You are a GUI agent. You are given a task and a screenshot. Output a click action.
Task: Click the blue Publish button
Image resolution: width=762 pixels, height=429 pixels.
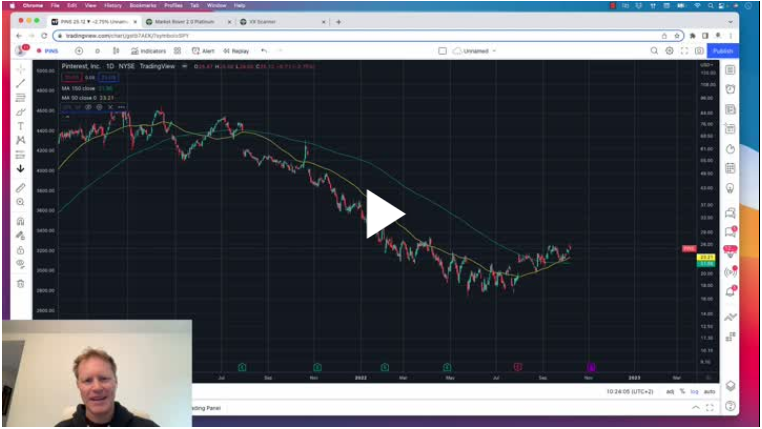click(723, 51)
